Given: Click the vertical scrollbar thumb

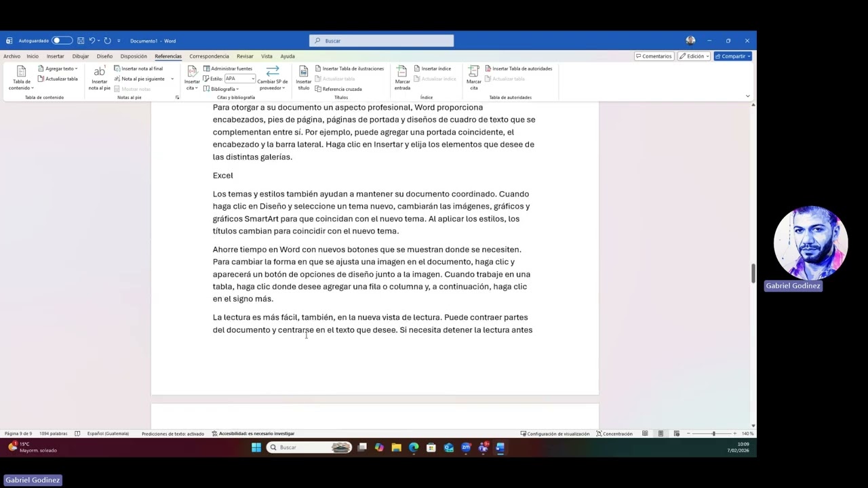Looking at the screenshot, I should [753, 274].
